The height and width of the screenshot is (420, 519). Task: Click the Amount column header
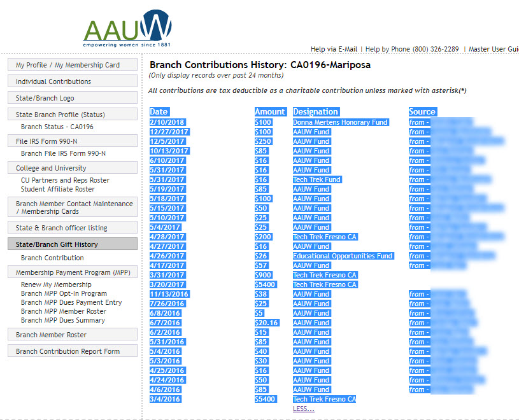click(x=270, y=112)
